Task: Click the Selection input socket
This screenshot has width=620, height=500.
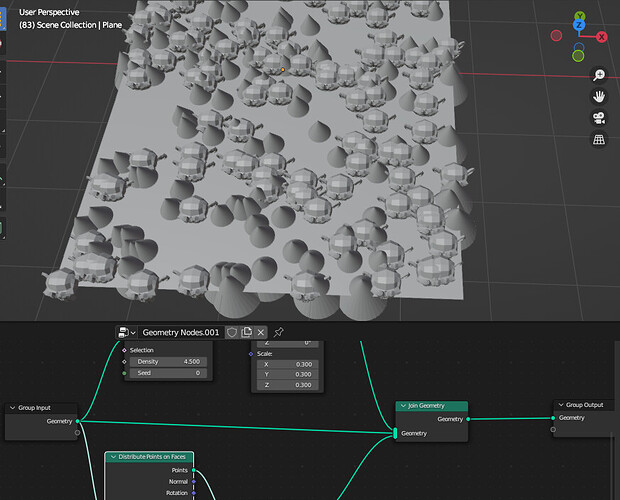Action: click(x=124, y=350)
